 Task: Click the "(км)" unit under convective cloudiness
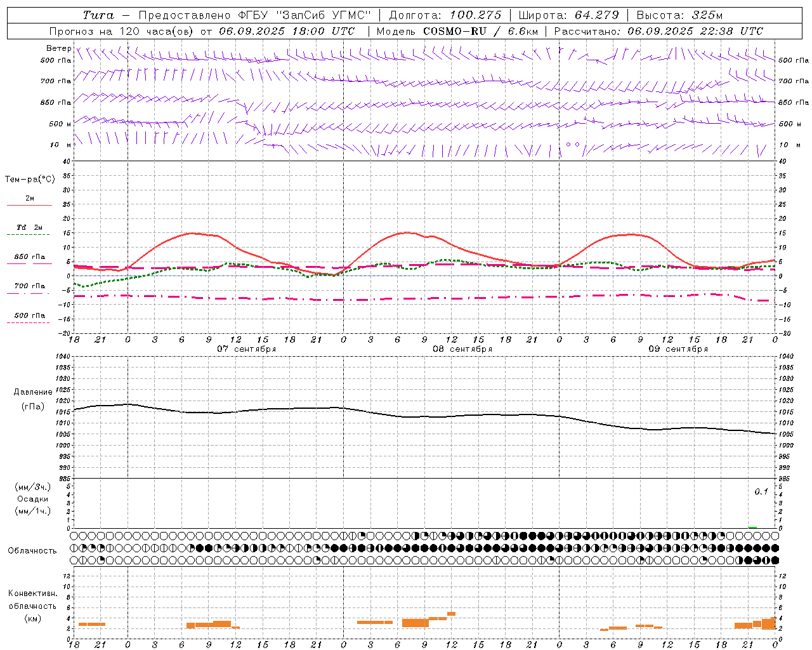click(x=33, y=618)
